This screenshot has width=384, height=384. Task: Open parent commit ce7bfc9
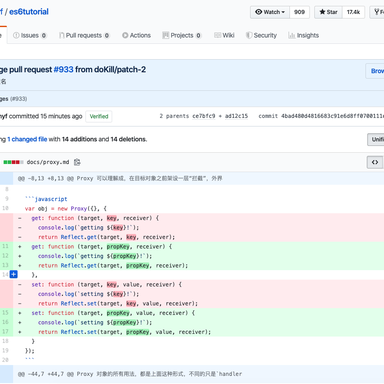(204, 116)
